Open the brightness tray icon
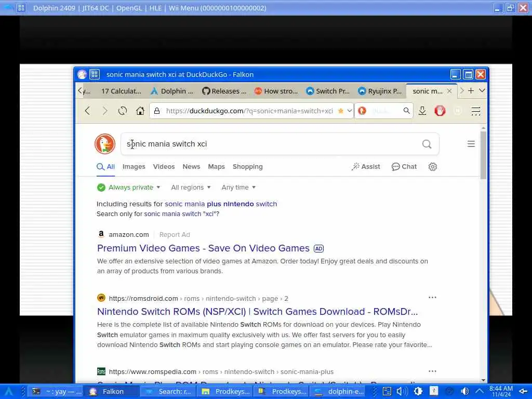The image size is (532, 399). click(418, 391)
